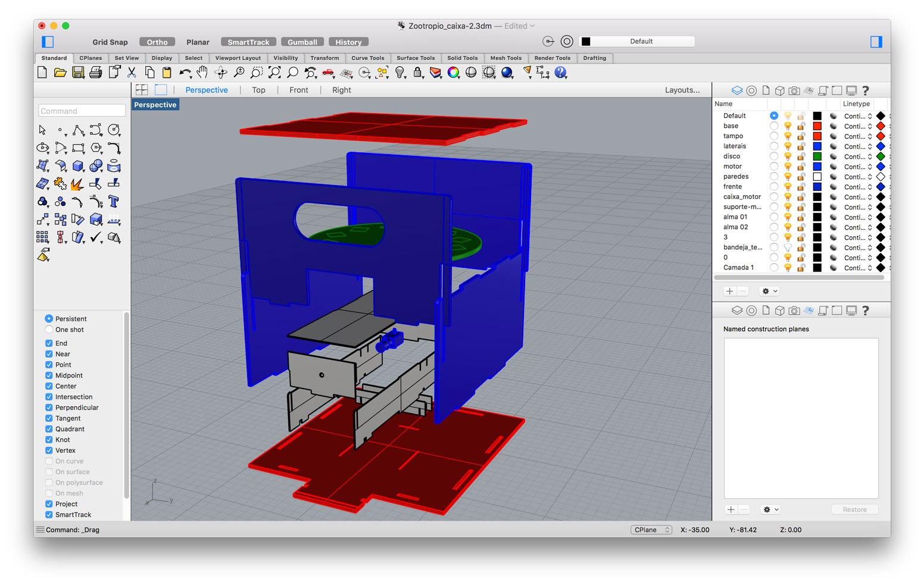Turn on the bandeja_te layer light bulb
Screen dimensions: 924x585
click(x=788, y=248)
